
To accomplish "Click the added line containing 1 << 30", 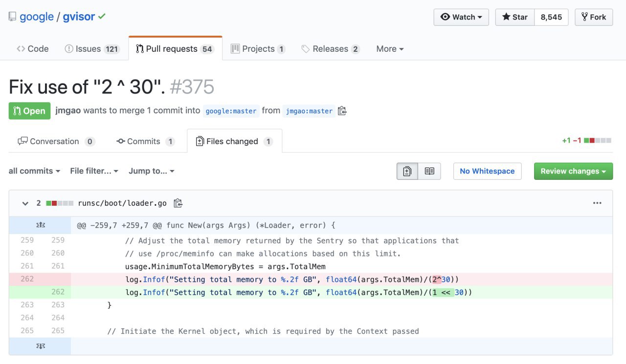I will (x=341, y=292).
